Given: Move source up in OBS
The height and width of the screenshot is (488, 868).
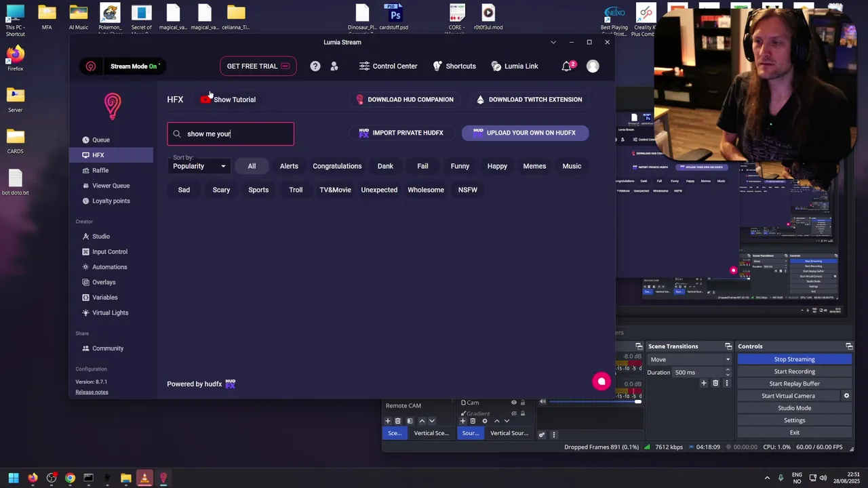Looking at the screenshot, I should 496,421.
